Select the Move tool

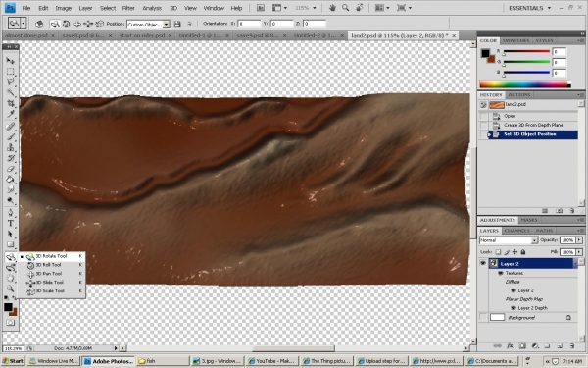pyautogui.click(x=10, y=61)
